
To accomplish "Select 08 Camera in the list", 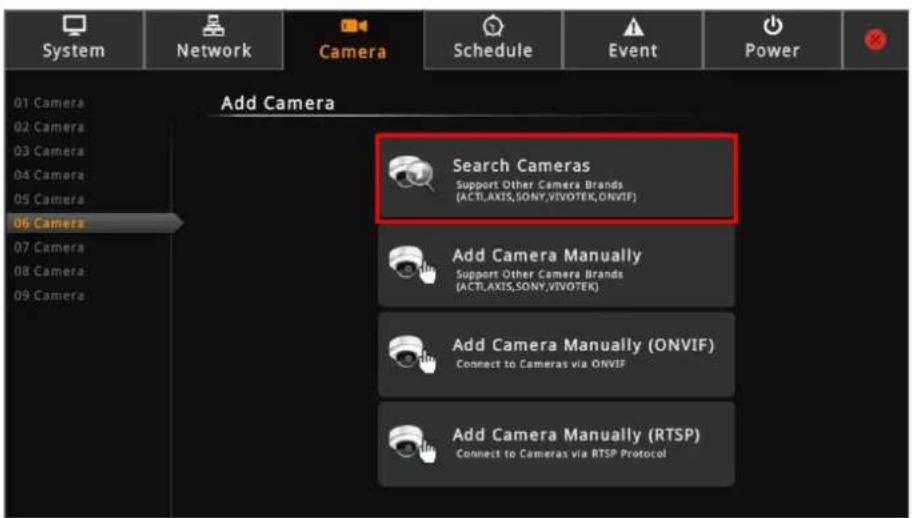I will [49, 271].
